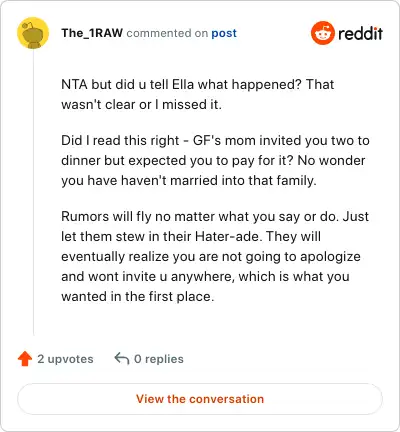400x432 pixels.
Task: Click the word "Hater-ade" in comment
Action: [226, 236]
